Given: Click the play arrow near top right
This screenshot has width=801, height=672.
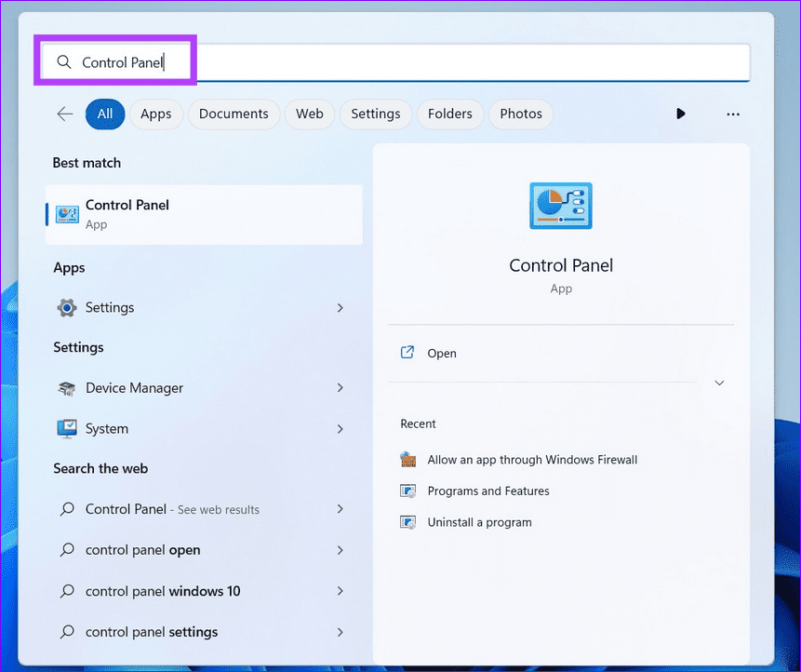Looking at the screenshot, I should coord(681,114).
